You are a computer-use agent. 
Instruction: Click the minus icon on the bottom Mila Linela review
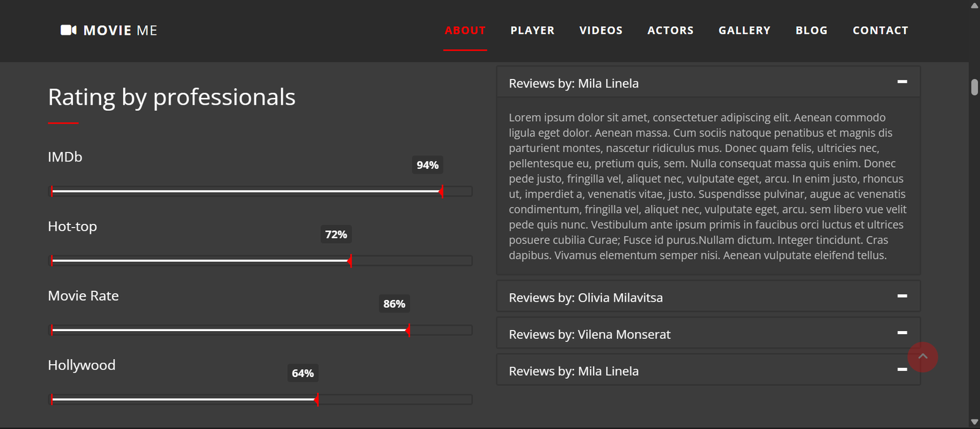(902, 370)
